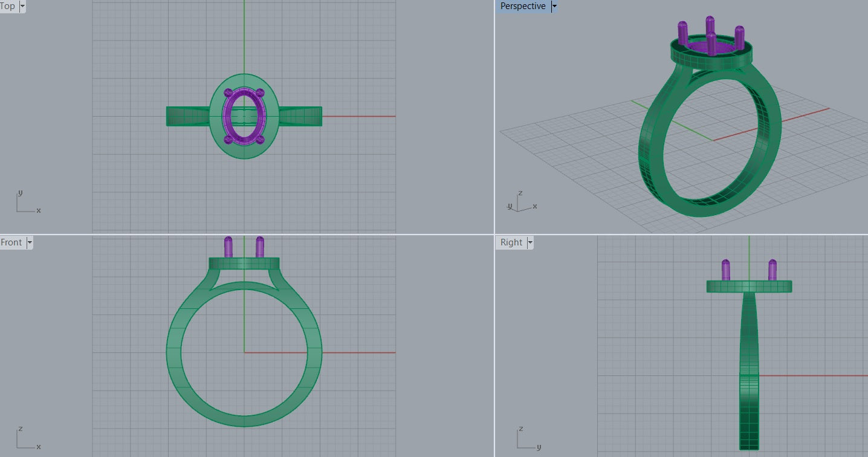Select the right purple prong in Right view
Viewport: 868px width, 457px height.
click(x=772, y=270)
